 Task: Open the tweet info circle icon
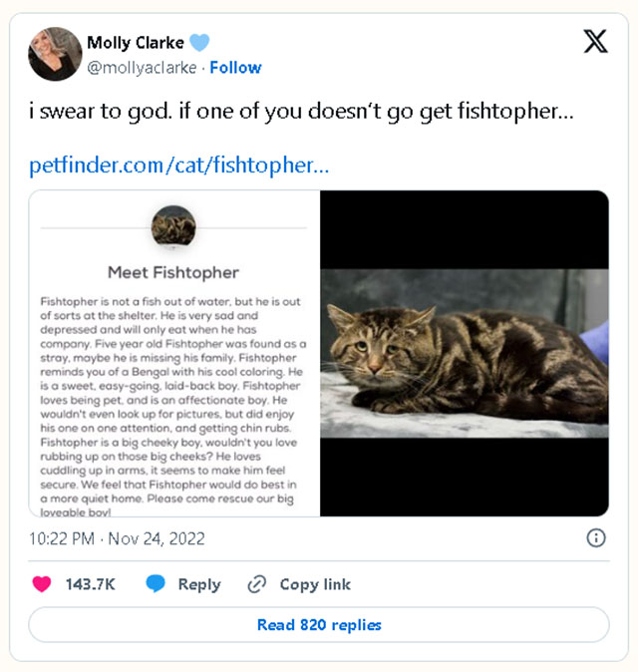click(x=596, y=538)
